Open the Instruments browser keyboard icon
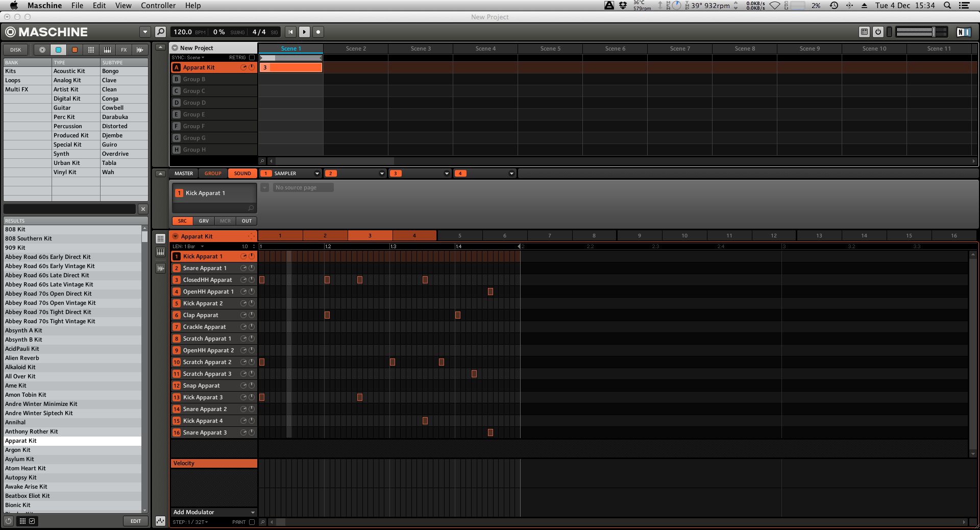The image size is (980, 530). (x=107, y=50)
